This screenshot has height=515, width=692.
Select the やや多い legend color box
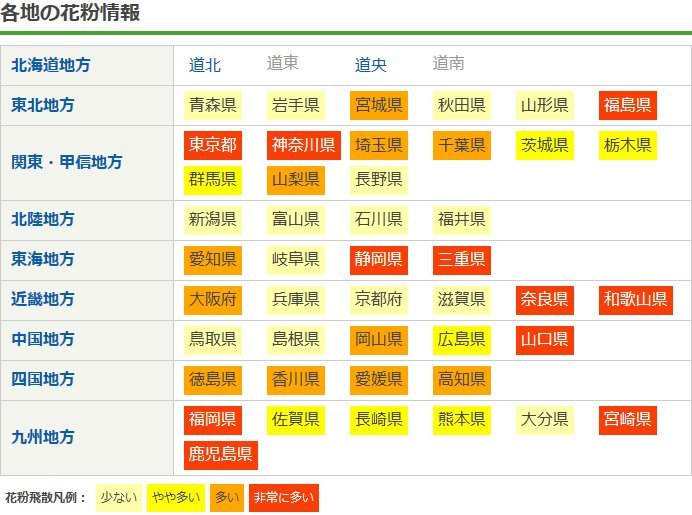[x=174, y=497]
